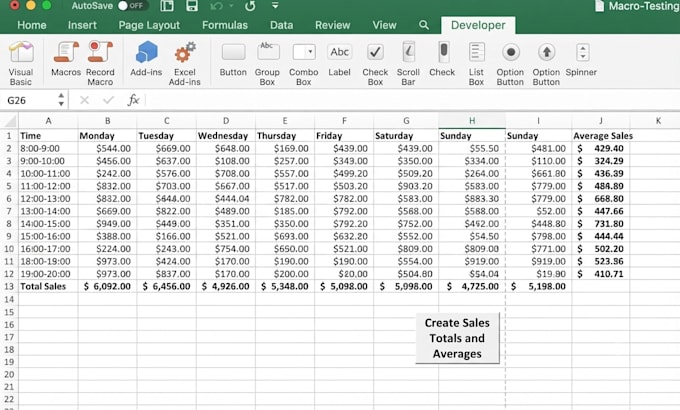Select row 13 header
The width and height of the screenshot is (680, 410).
[9, 286]
